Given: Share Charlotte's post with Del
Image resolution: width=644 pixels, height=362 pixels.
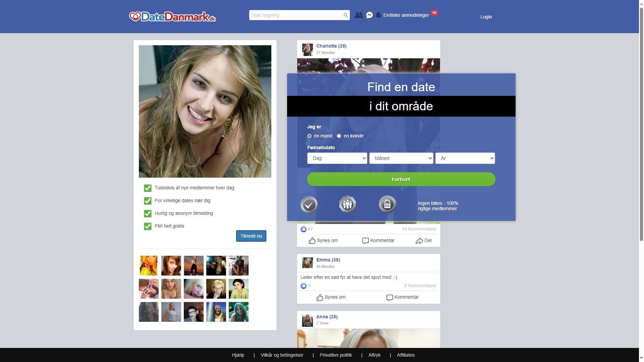Looking at the screenshot, I should (424, 241).
